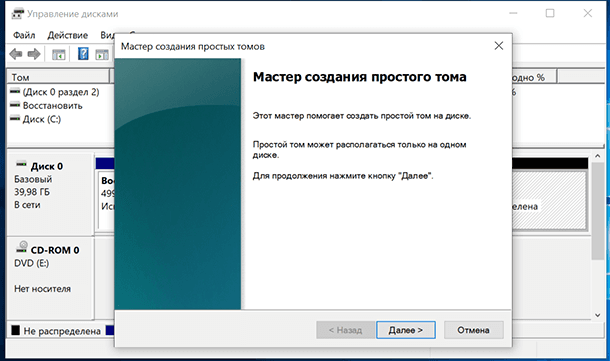Screen dimensions: 610x361
Task: Maximize the Управление дисками window
Action: coord(550,13)
